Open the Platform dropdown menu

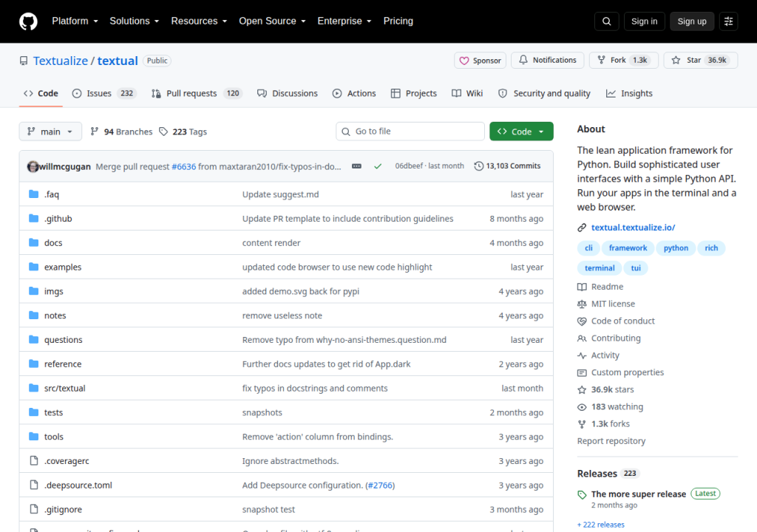75,21
